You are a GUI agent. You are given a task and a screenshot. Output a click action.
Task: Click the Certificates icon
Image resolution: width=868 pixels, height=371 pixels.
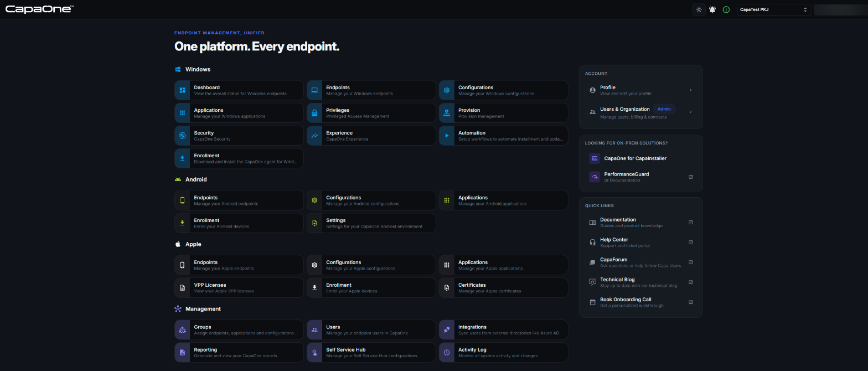pos(447,288)
